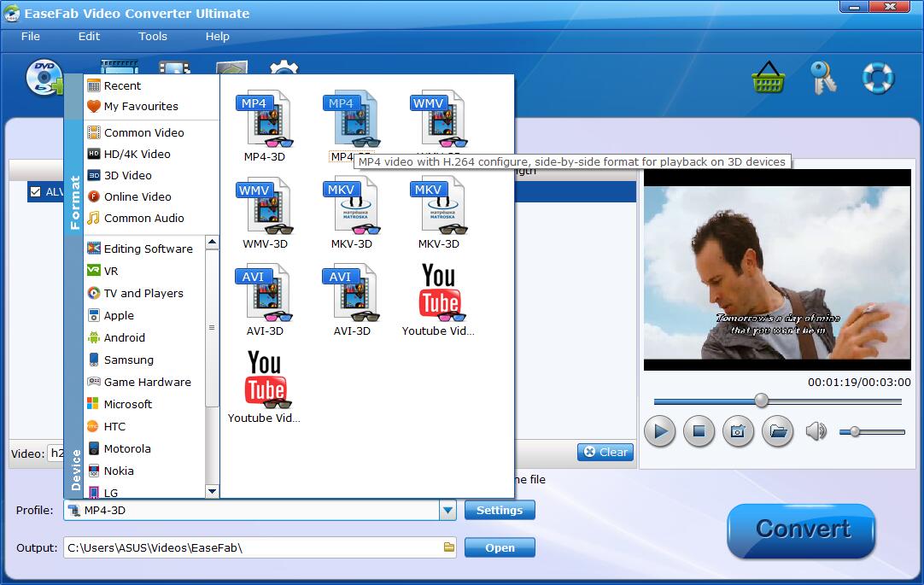Choose the Game Hardware category

point(145,383)
